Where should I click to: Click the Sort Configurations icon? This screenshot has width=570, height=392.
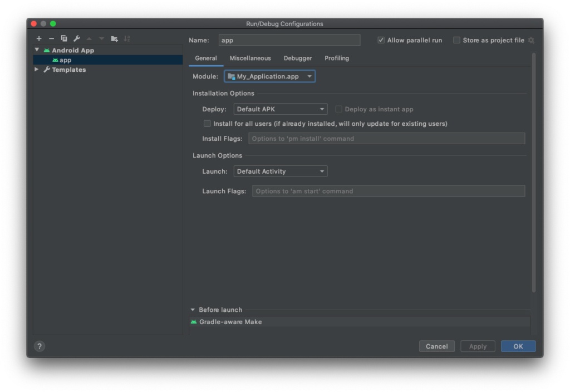[x=127, y=38]
